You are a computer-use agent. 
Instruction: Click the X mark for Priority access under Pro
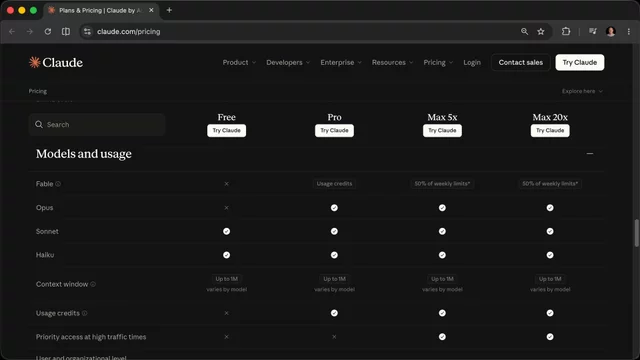(x=334, y=337)
